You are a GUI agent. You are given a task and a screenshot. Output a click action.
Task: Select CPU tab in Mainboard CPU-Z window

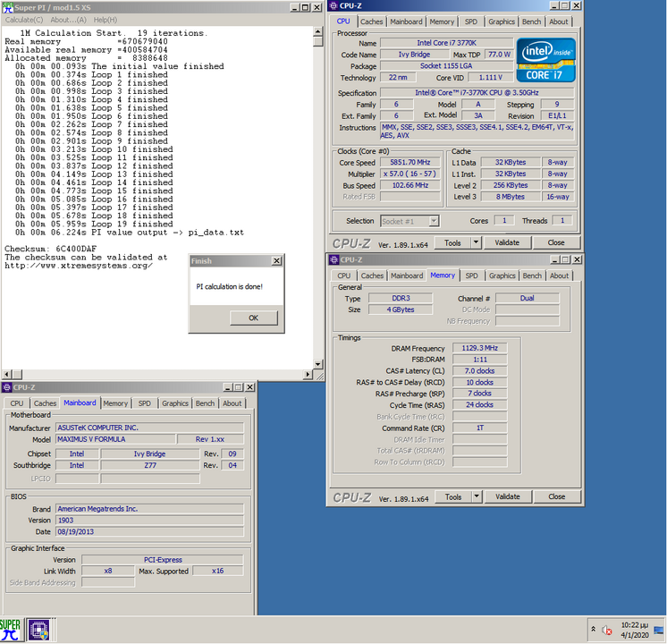pos(17,403)
